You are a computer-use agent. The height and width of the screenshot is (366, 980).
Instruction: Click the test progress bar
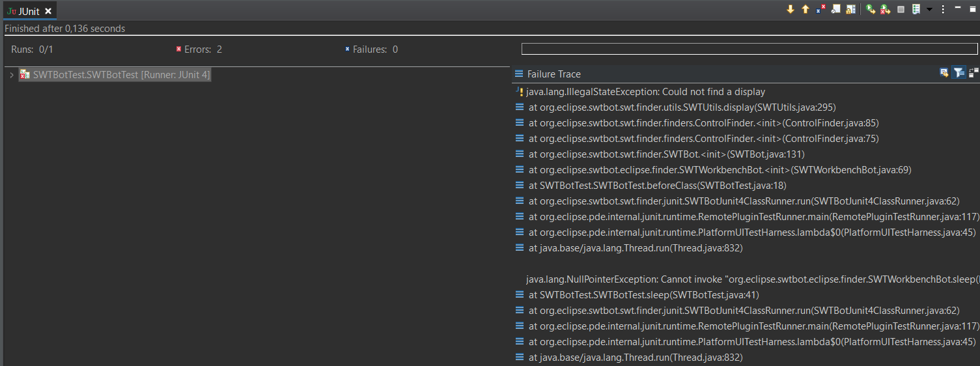pos(749,49)
